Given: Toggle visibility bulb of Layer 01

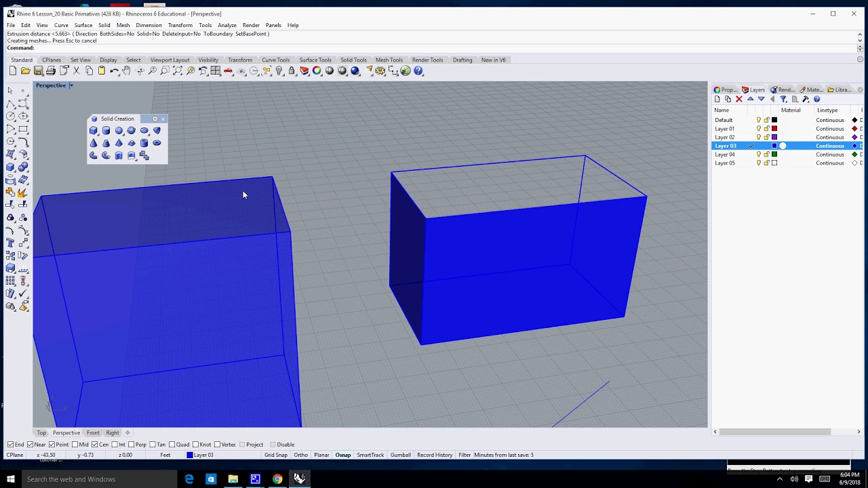Looking at the screenshot, I should (759, 129).
